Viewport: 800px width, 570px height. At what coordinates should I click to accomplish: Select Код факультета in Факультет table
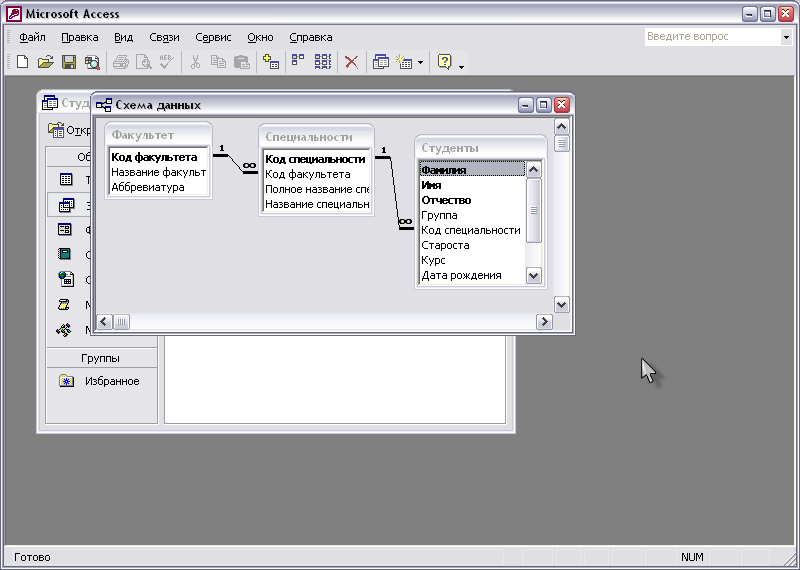[159, 157]
